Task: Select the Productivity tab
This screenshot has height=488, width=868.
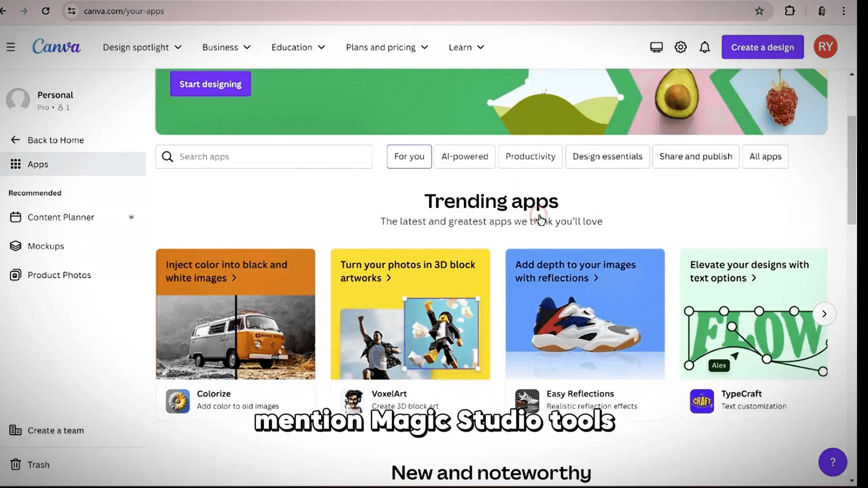Action: [531, 157]
